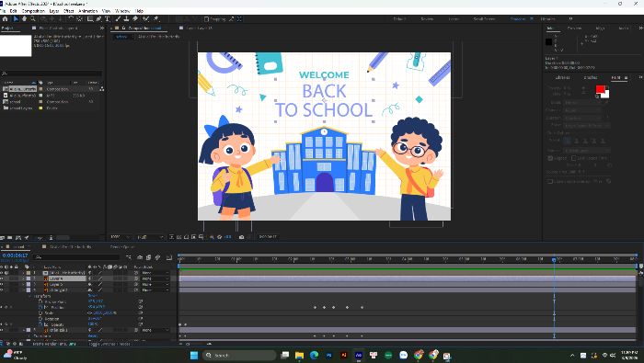Click the red paint foreground color swatch
The image size is (644, 363).
600,90
